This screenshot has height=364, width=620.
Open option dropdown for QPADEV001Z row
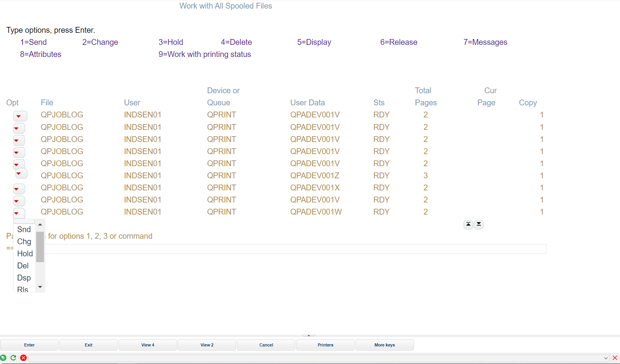[21, 174]
